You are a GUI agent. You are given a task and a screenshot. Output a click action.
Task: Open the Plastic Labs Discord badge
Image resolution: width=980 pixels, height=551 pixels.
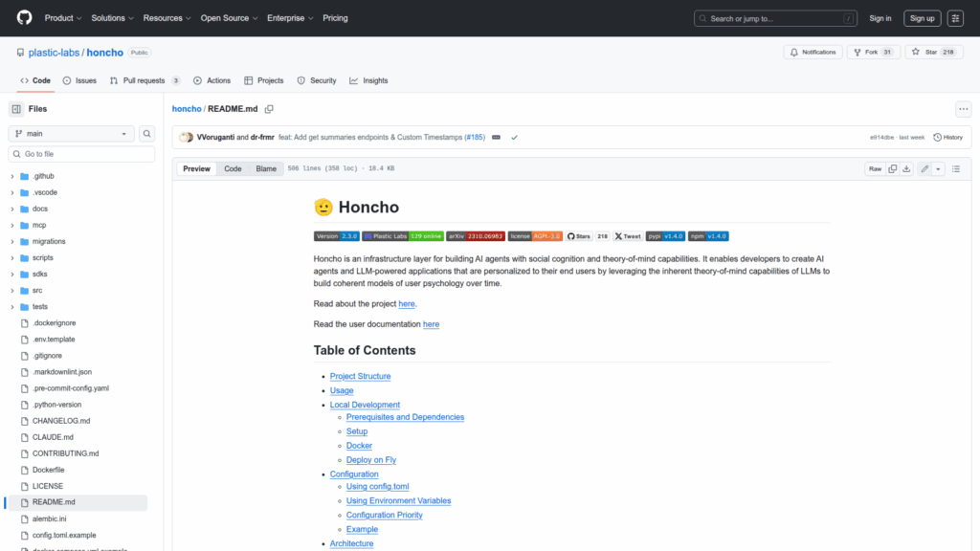pyautogui.click(x=403, y=236)
